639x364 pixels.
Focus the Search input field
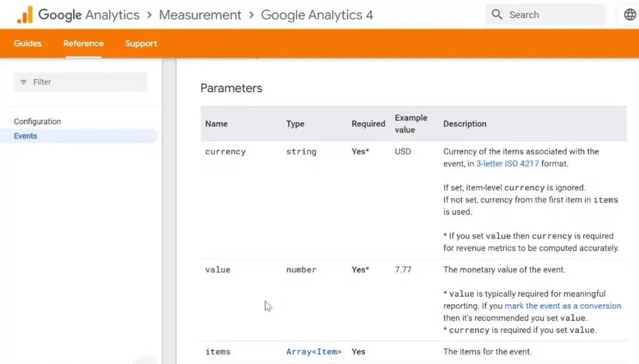tap(545, 15)
